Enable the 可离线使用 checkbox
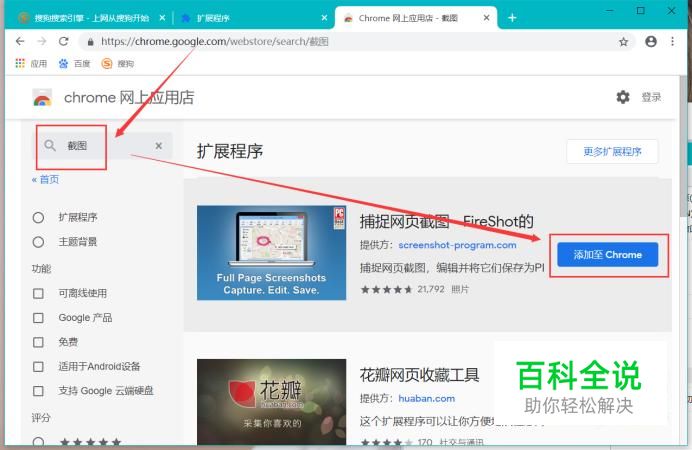The width and height of the screenshot is (692, 450). [38, 293]
